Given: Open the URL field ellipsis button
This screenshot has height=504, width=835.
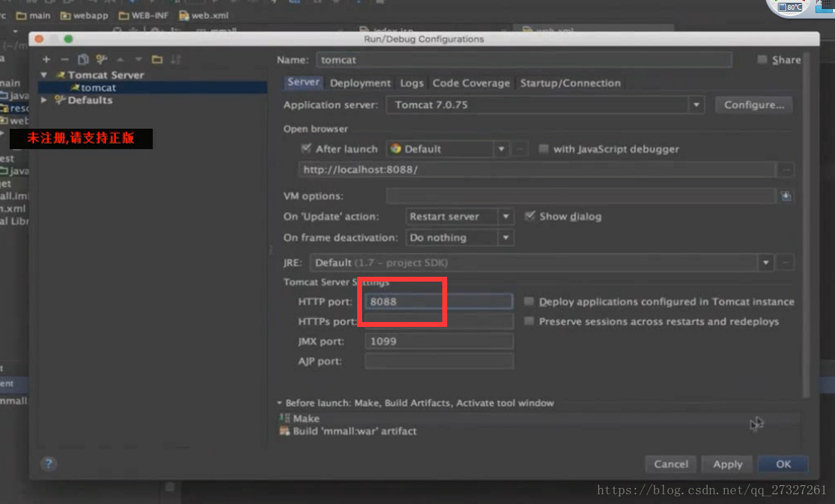Looking at the screenshot, I should pos(786,170).
